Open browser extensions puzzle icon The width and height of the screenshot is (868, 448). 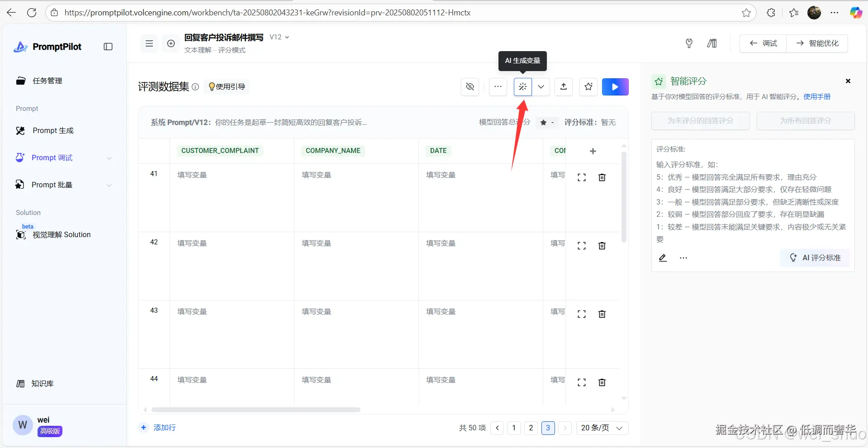click(771, 13)
